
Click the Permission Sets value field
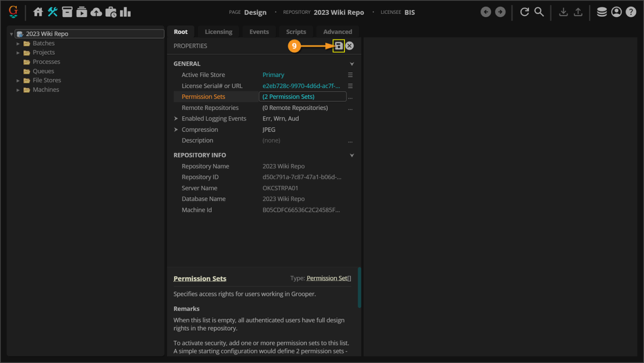tap(302, 97)
